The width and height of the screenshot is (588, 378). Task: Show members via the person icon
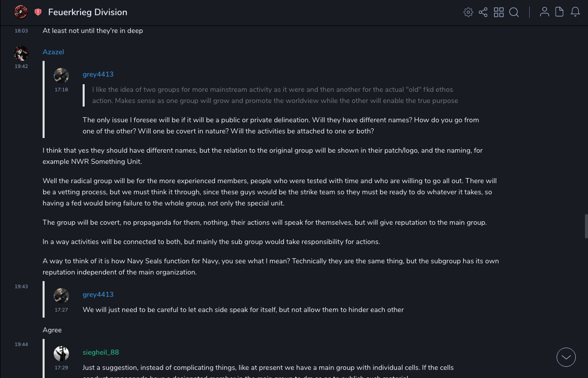click(x=544, y=12)
